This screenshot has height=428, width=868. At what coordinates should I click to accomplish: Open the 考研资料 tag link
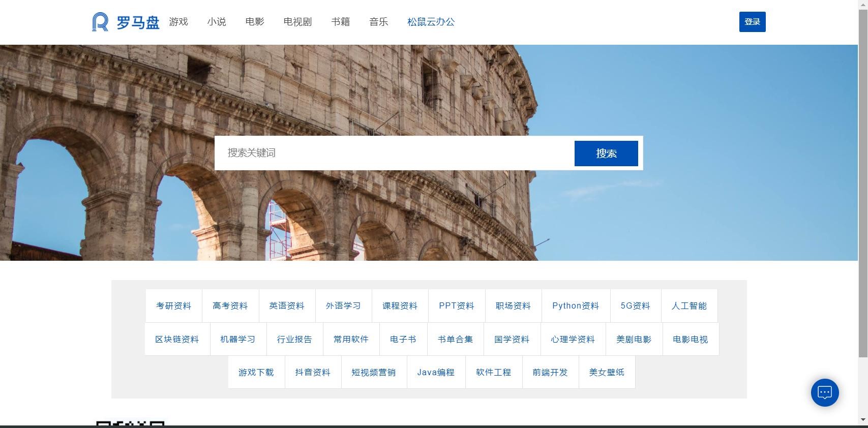pos(174,306)
